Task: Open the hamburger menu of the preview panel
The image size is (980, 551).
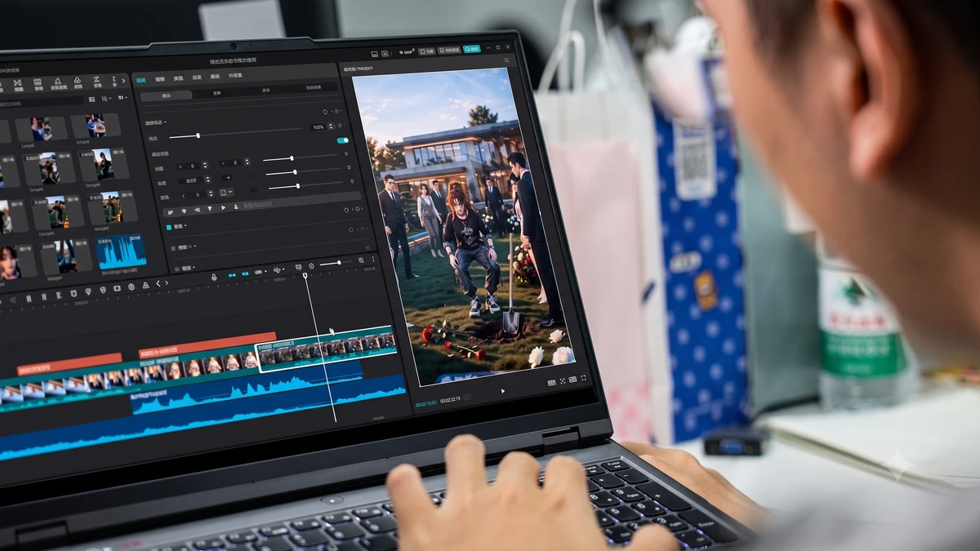Action: pos(506,60)
